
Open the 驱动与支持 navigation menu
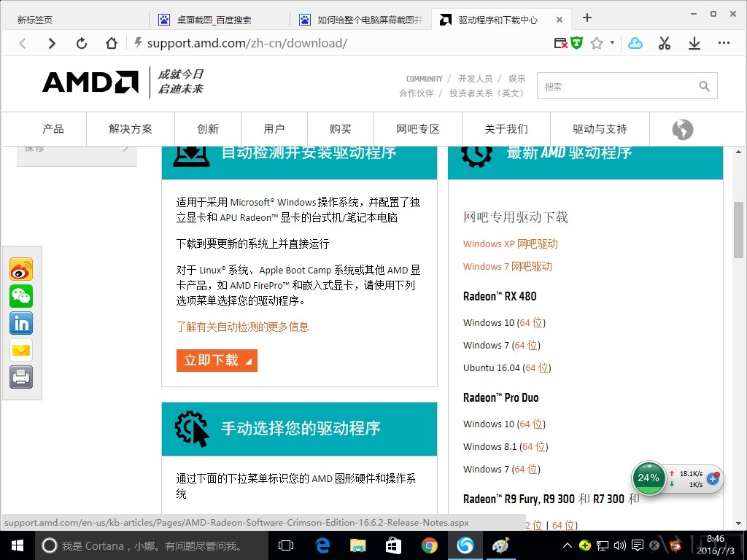coord(600,129)
